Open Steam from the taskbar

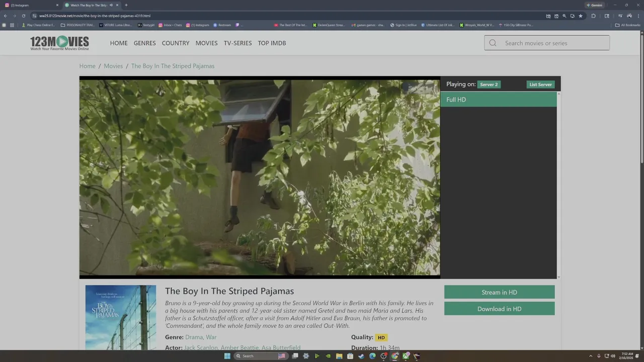coord(361,356)
